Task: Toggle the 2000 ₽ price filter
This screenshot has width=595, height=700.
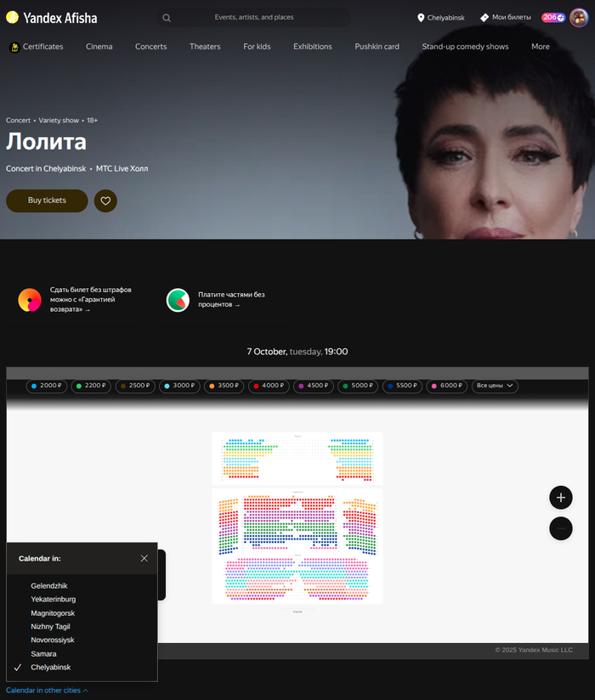Action: tap(47, 386)
